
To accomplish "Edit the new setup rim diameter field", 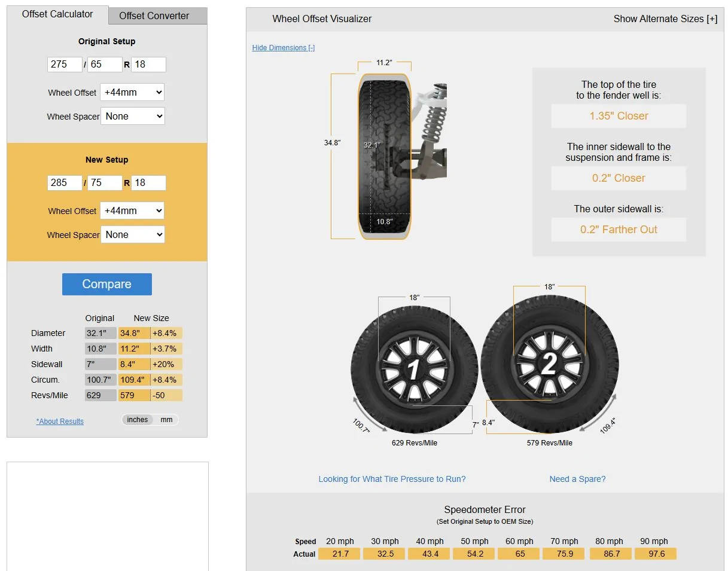I will (x=148, y=183).
